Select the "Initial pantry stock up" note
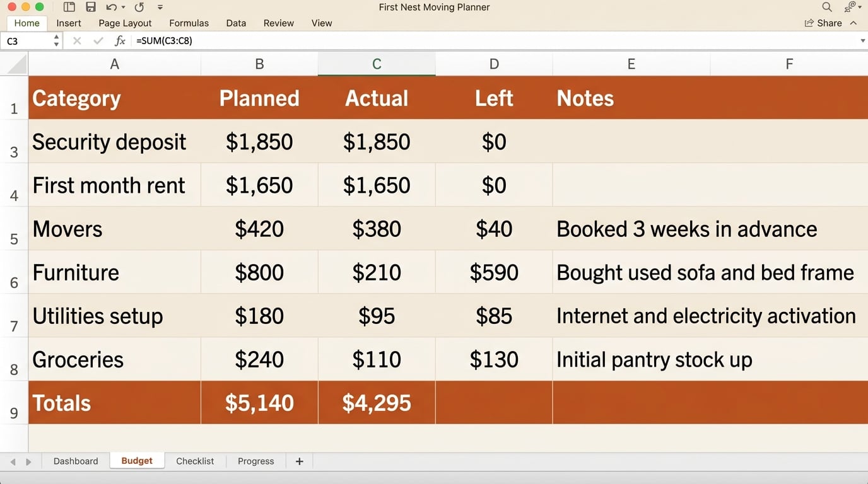 point(654,359)
